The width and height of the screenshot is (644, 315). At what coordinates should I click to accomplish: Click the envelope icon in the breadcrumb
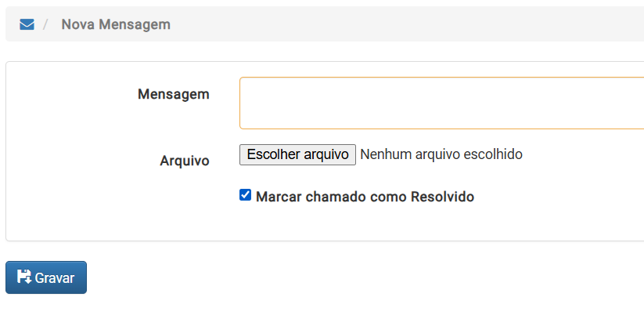click(x=27, y=24)
